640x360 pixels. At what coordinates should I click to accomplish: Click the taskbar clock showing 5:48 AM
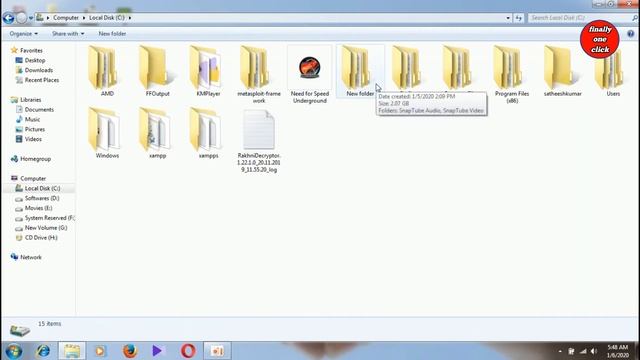(618, 351)
